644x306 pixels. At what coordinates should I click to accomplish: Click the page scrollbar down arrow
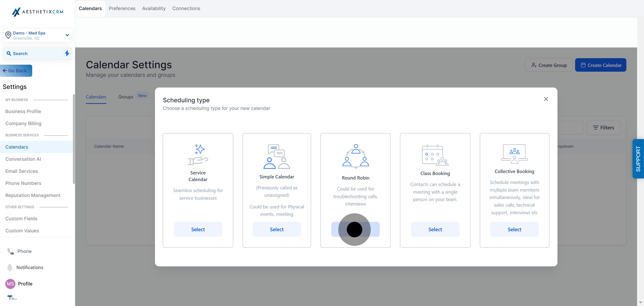[640, 302]
